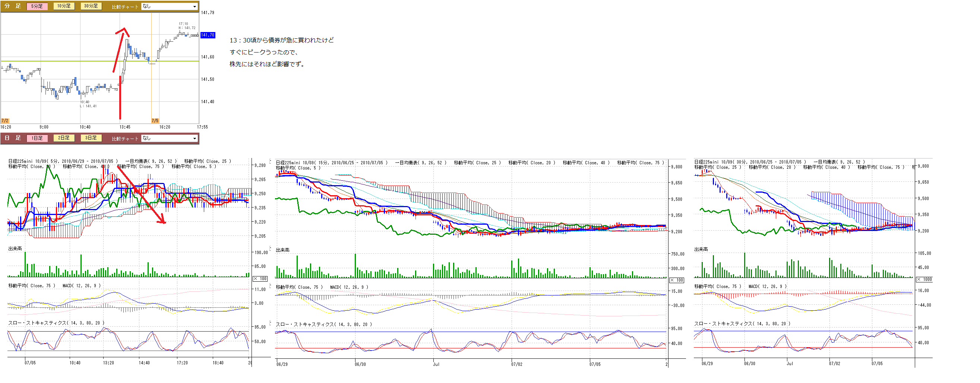
Task: Select the 1日足 daily chart button
Action: (x=37, y=138)
